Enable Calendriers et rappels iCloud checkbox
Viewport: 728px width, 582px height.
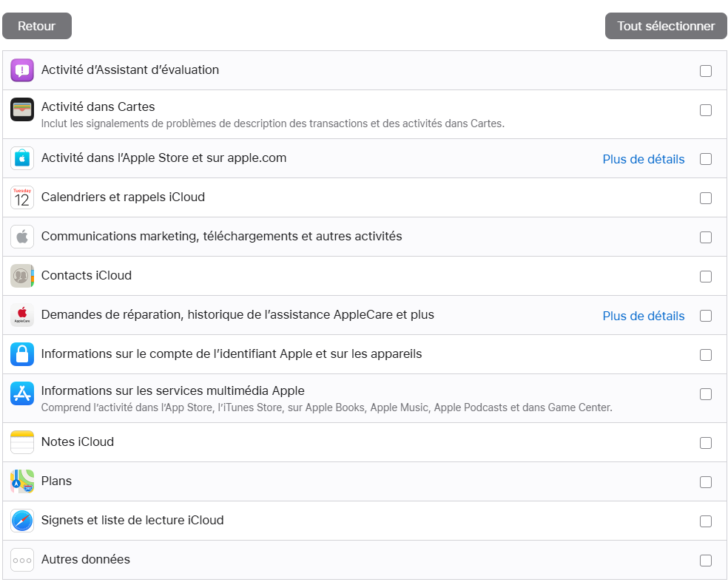706,198
